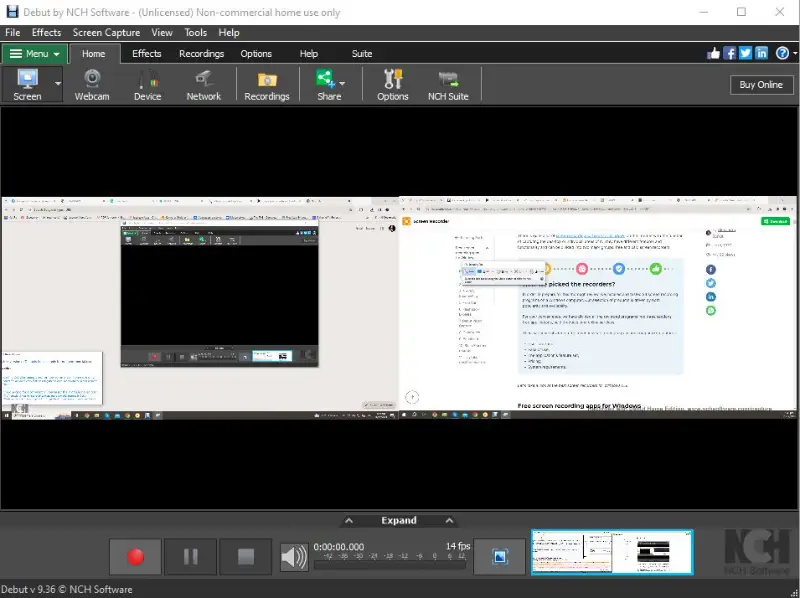The height and width of the screenshot is (598, 800).
Task: Open the Share dropdown arrow
Action: pyautogui.click(x=342, y=83)
